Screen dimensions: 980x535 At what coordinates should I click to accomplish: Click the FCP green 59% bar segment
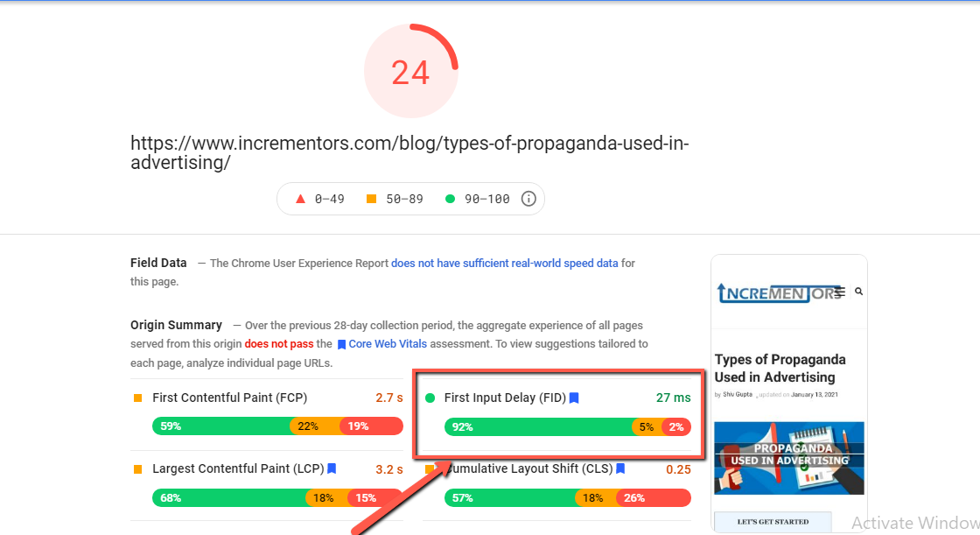(221, 426)
